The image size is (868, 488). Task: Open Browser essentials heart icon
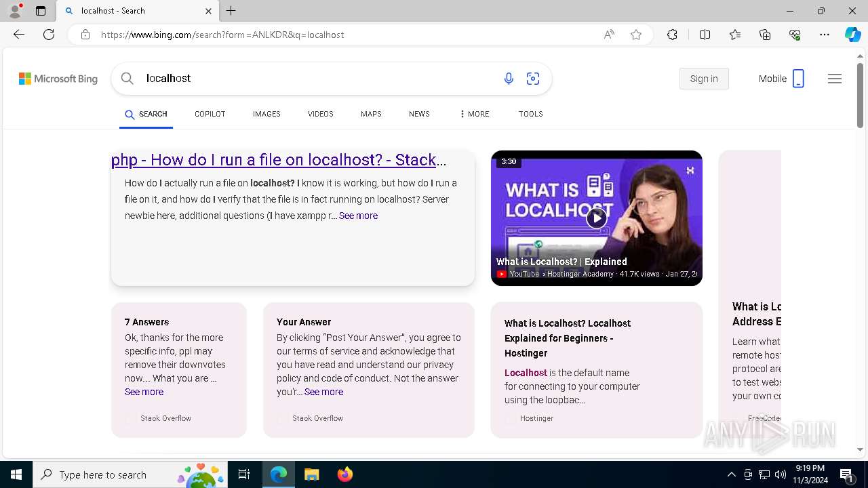pos(795,35)
